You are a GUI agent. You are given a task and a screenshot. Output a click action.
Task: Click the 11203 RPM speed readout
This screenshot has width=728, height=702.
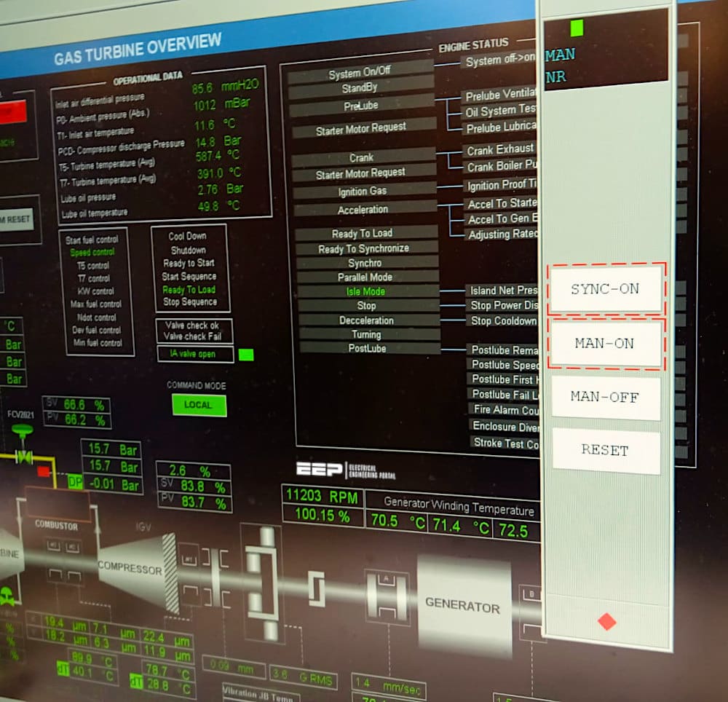point(322,497)
